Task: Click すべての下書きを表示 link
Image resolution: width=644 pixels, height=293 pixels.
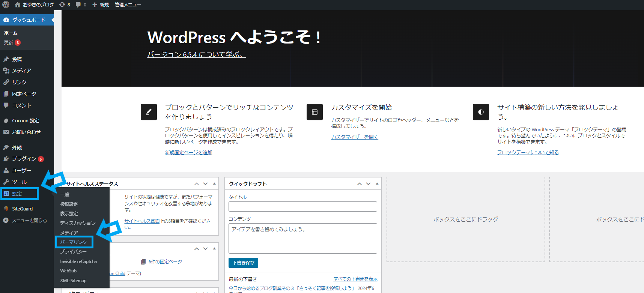Action: pos(355,279)
